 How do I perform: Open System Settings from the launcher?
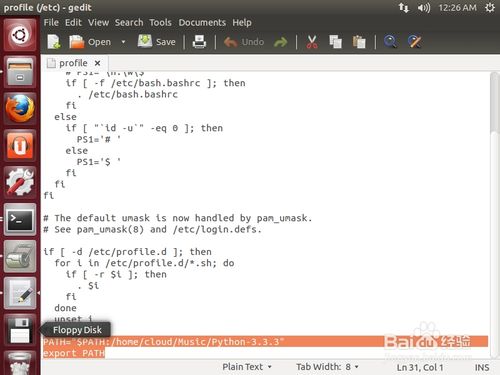[x=20, y=182]
